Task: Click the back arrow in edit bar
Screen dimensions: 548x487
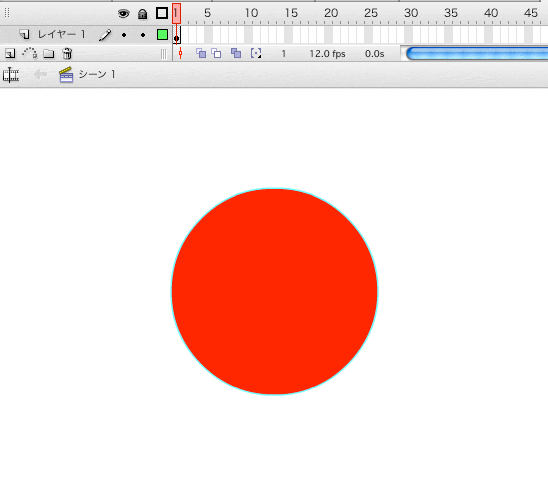Action: (41, 74)
